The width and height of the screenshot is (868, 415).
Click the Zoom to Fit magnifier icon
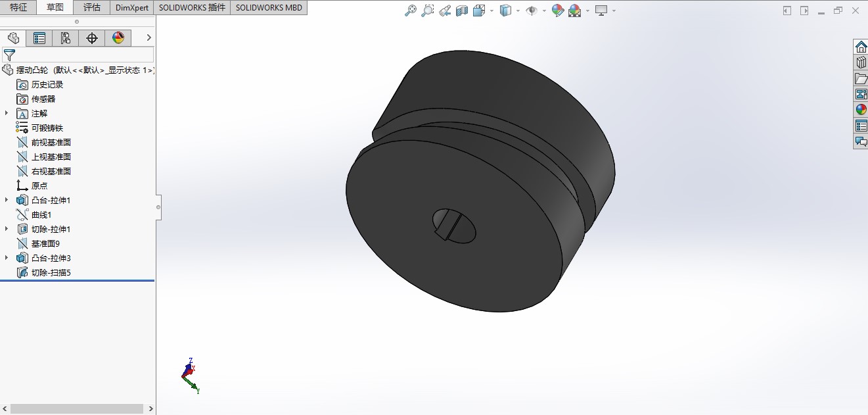pyautogui.click(x=411, y=11)
